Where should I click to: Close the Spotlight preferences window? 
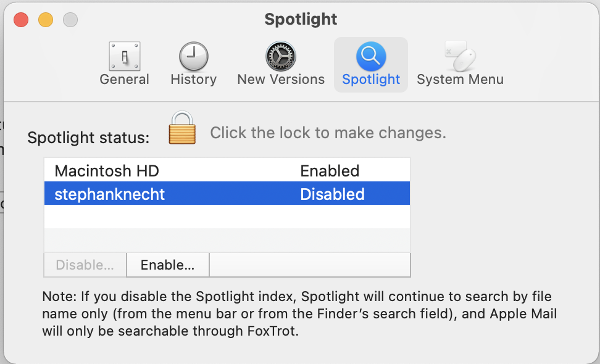pos(21,20)
